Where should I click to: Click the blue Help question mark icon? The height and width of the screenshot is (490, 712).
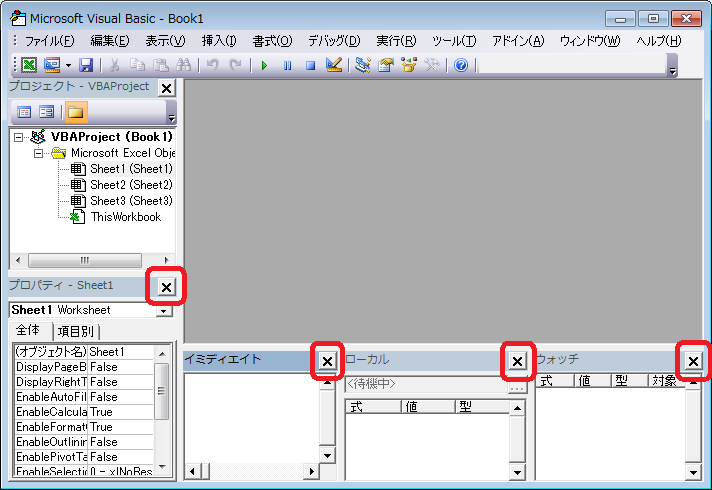click(461, 65)
